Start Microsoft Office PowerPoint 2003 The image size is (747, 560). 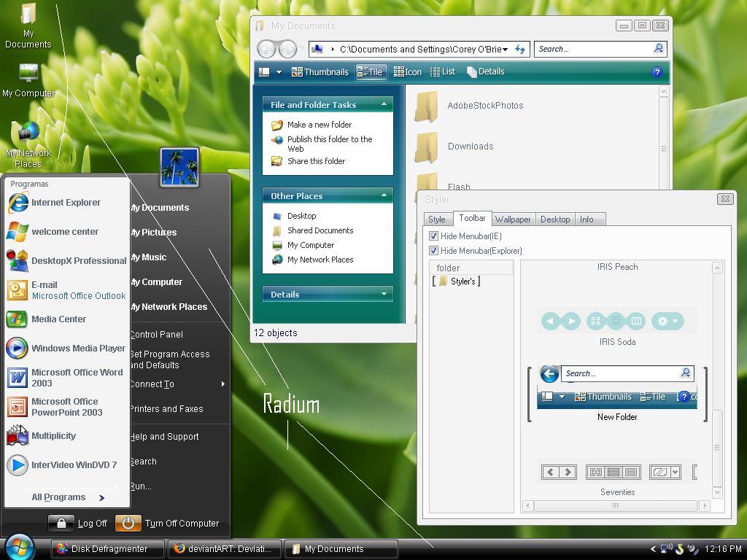[x=66, y=407]
